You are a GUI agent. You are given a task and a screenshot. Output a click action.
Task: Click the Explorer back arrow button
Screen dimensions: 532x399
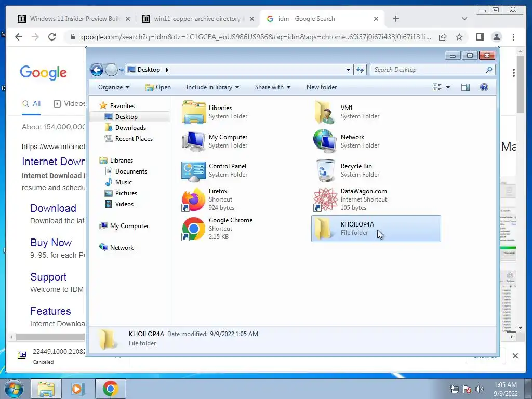coord(97,70)
